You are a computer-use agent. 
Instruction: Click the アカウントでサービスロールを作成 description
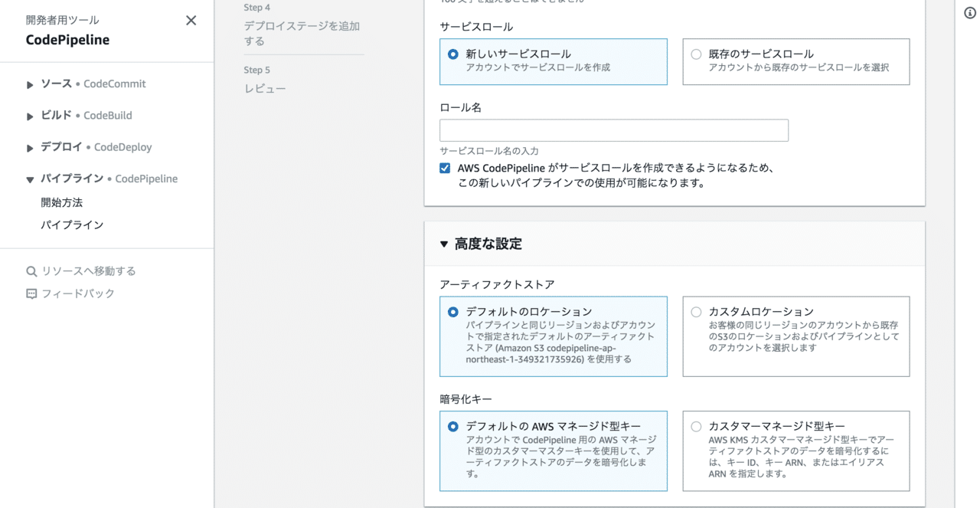pyautogui.click(x=538, y=68)
